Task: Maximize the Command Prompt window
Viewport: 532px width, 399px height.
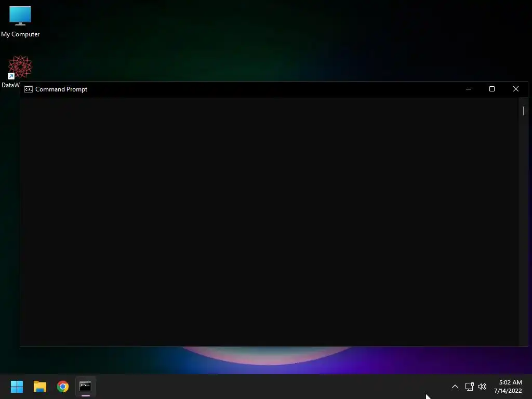Action: 492,89
